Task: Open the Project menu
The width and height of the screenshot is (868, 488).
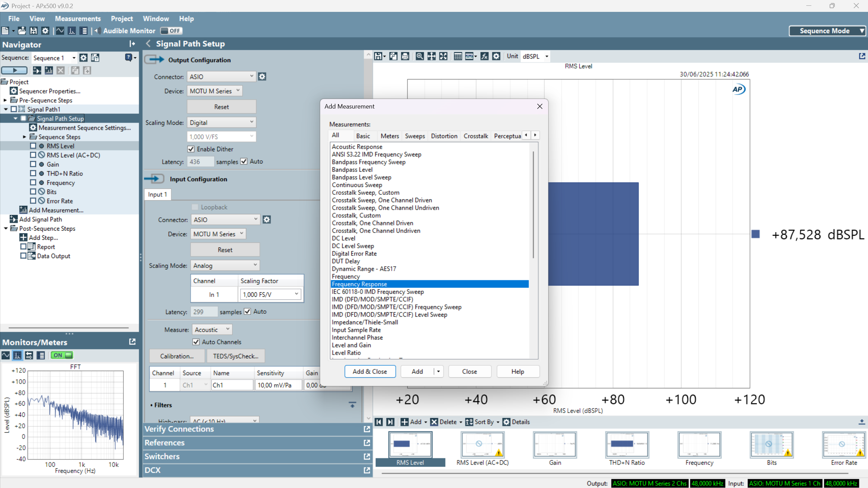Action: coord(122,19)
